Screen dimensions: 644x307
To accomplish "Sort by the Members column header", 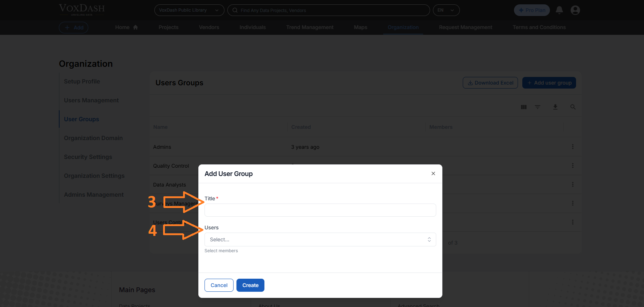I will coord(441,127).
